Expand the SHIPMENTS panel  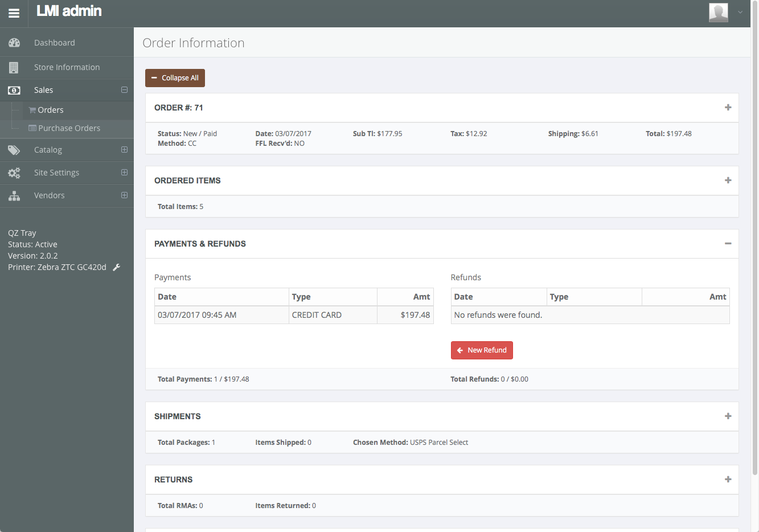click(728, 416)
